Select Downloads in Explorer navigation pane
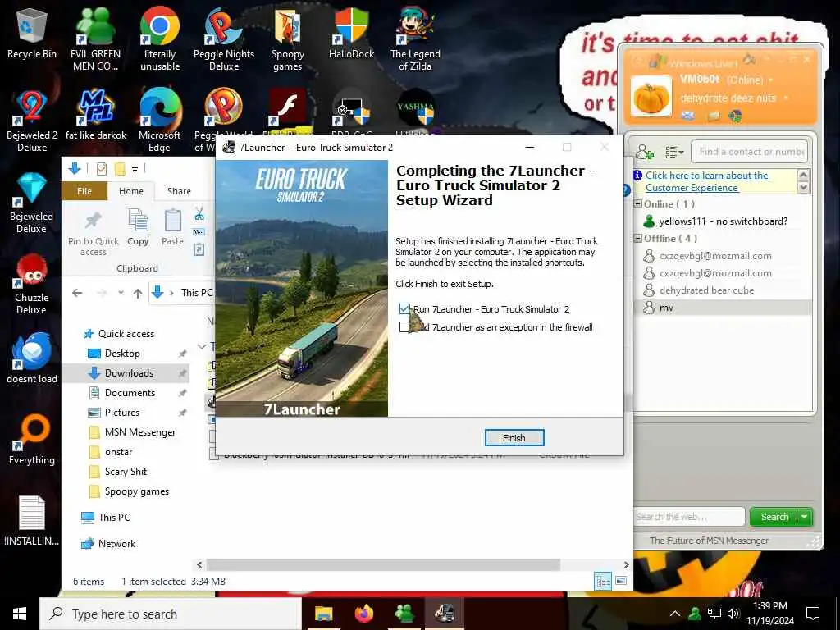The height and width of the screenshot is (630, 840). (129, 373)
